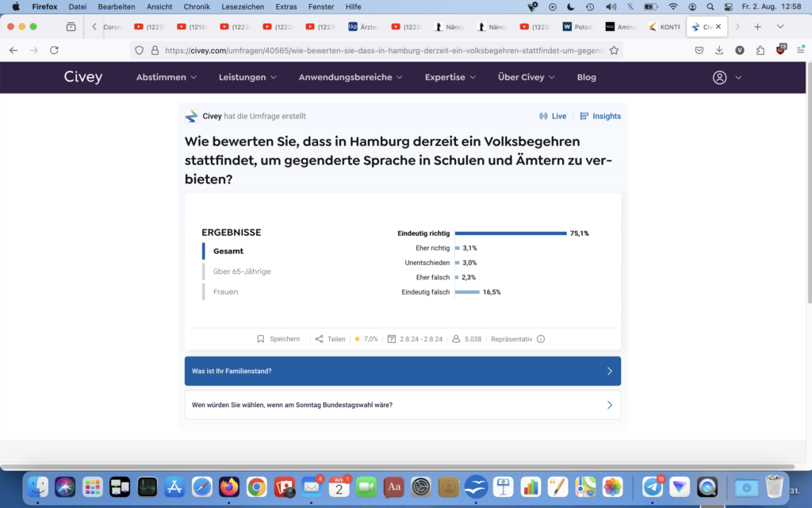
Task: Expand the Abstimmen dropdown menu
Action: click(x=166, y=78)
